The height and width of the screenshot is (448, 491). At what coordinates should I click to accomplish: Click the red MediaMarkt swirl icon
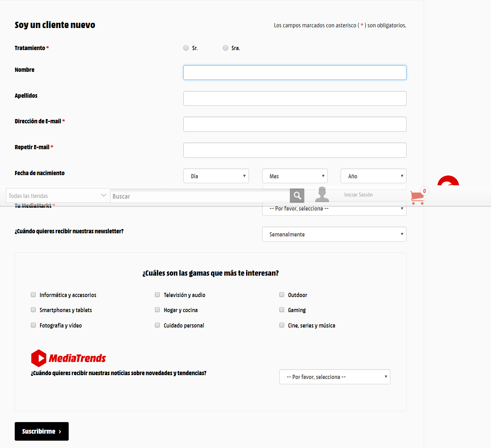click(x=448, y=181)
